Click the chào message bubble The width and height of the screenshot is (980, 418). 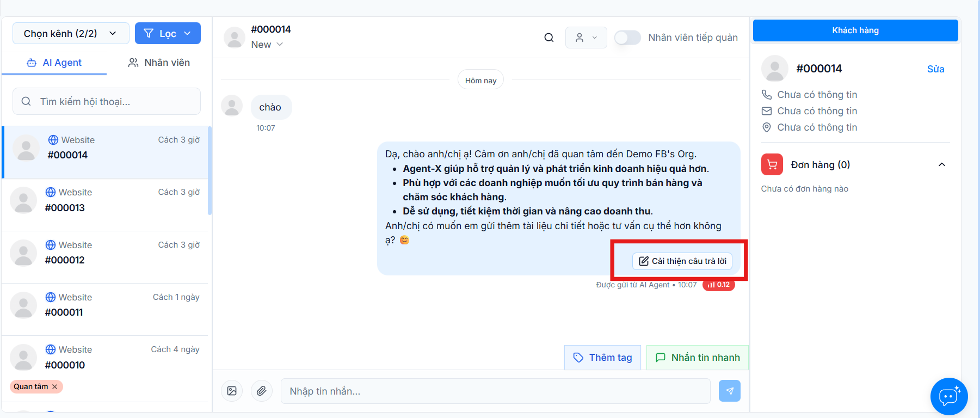[x=270, y=107]
